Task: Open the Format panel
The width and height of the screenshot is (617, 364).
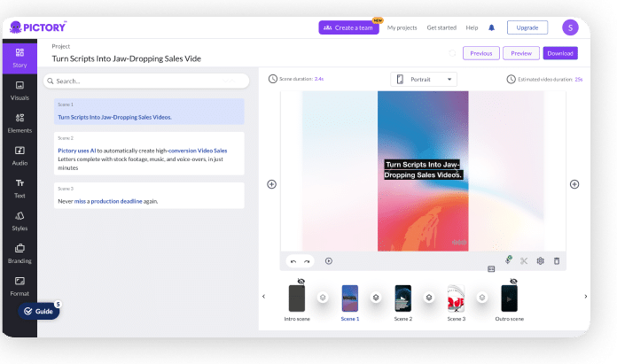Action: (20, 287)
